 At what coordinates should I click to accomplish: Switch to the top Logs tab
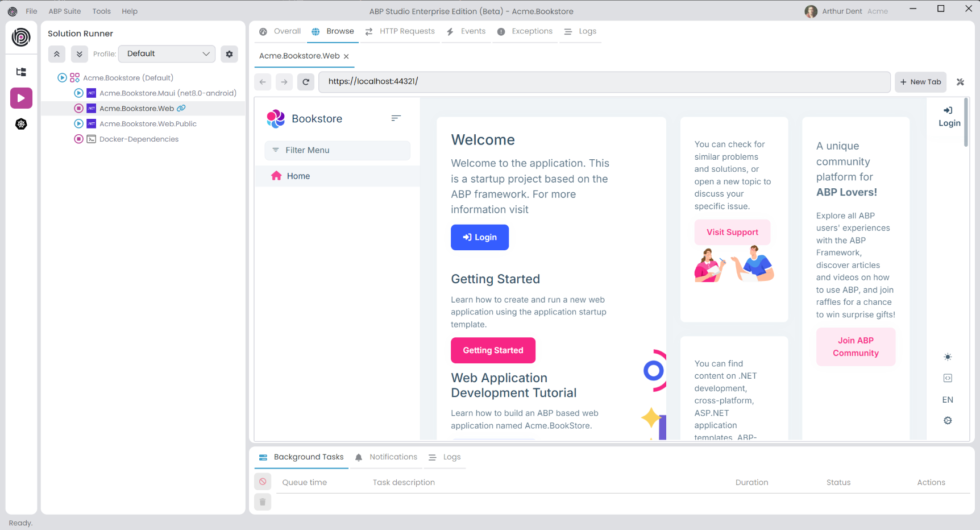point(580,31)
